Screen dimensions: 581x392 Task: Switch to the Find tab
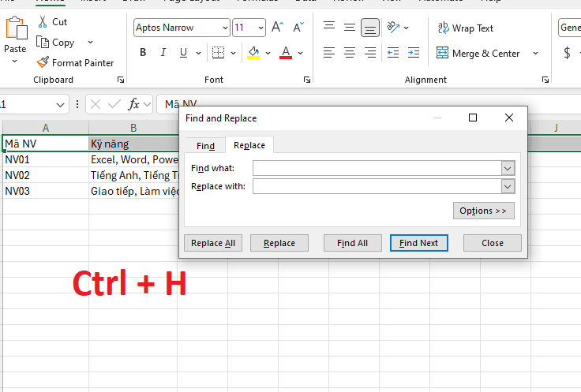point(206,146)
